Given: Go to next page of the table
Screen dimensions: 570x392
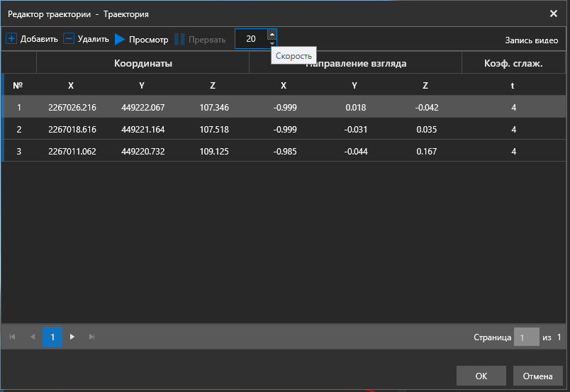Looking at the screenshot, I should [72, 337].
